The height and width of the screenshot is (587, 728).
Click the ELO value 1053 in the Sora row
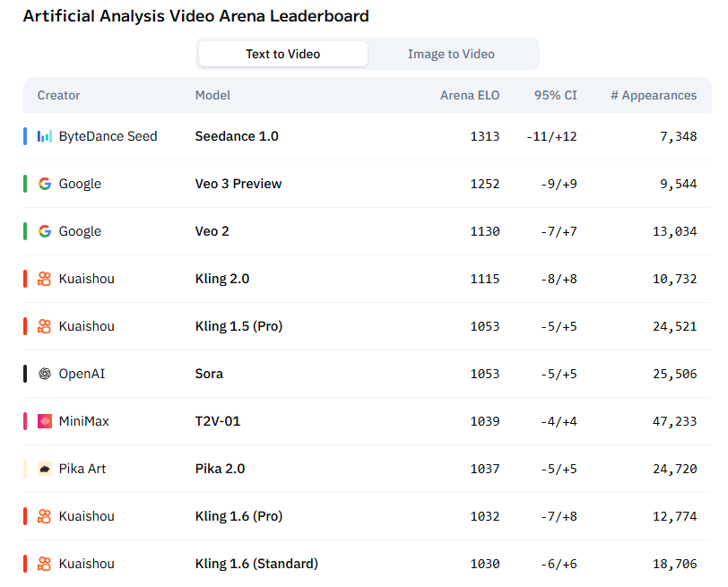pos(485,374)
